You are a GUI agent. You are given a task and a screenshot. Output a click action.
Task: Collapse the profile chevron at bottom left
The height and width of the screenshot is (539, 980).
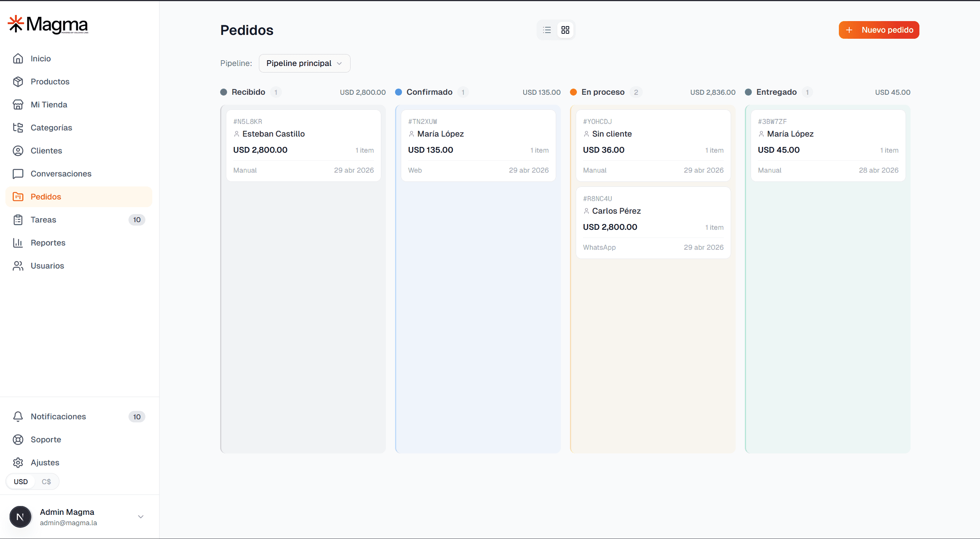tap(140, 517)
